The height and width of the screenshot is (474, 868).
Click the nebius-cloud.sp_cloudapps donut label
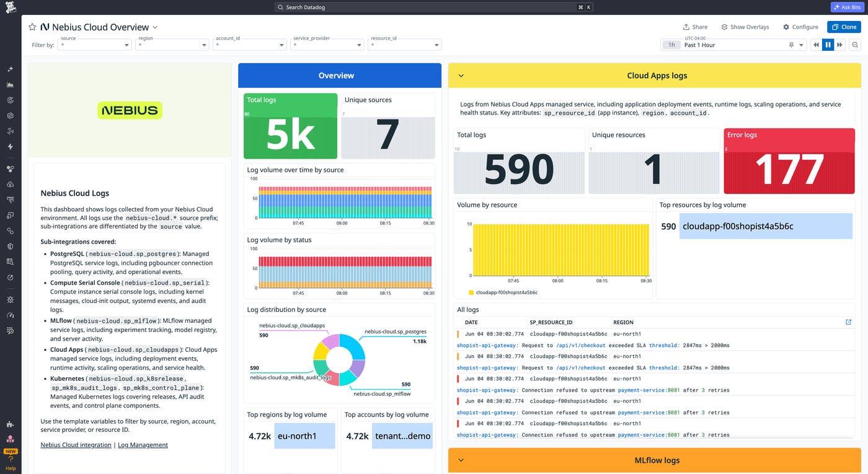[x=292, y=325]
